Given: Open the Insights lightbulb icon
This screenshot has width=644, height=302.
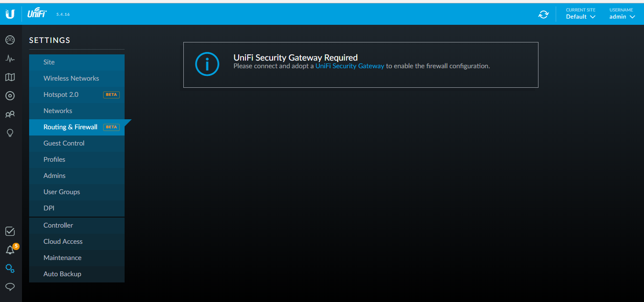Looking at the screenshot, I should (x=10, y=133).
